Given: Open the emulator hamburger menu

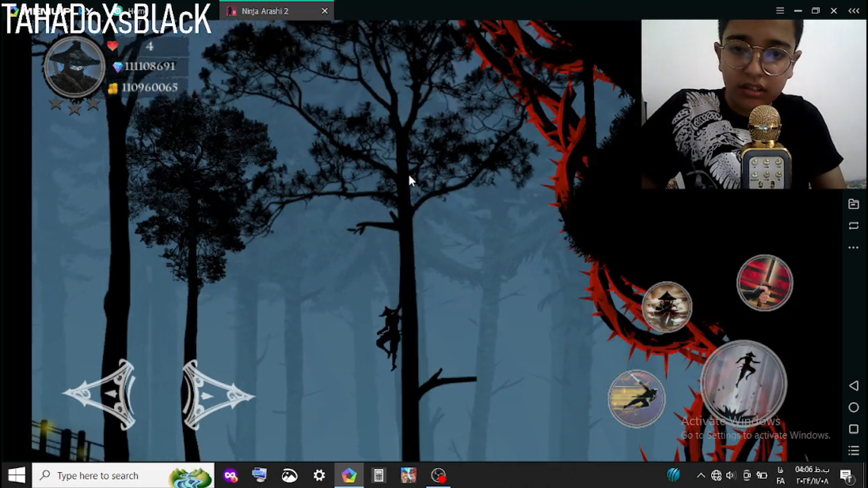Looking at the screenshot, I should (x=780, y=11).
